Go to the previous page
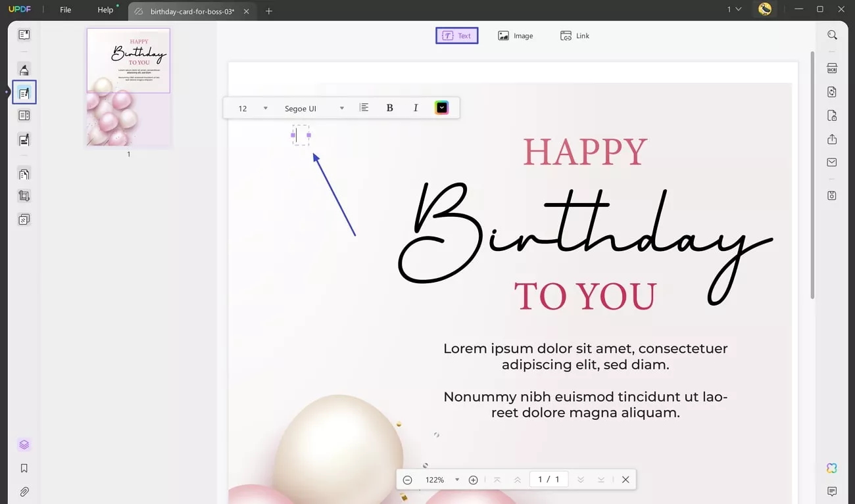855x504 pixels. (x=518, y=480)
